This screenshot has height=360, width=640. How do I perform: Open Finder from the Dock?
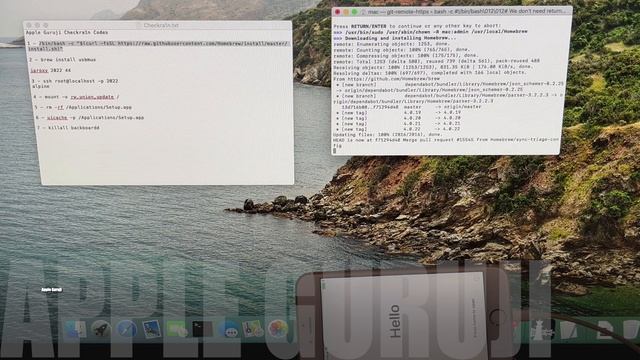coord(75,329)
